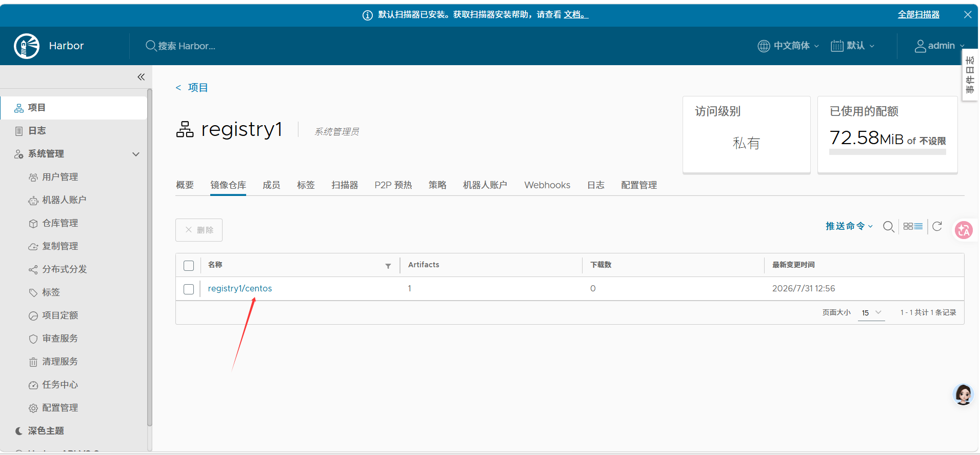Open 项目定额 in the sidebar
The image size is (980, 455).
(60, 315)
